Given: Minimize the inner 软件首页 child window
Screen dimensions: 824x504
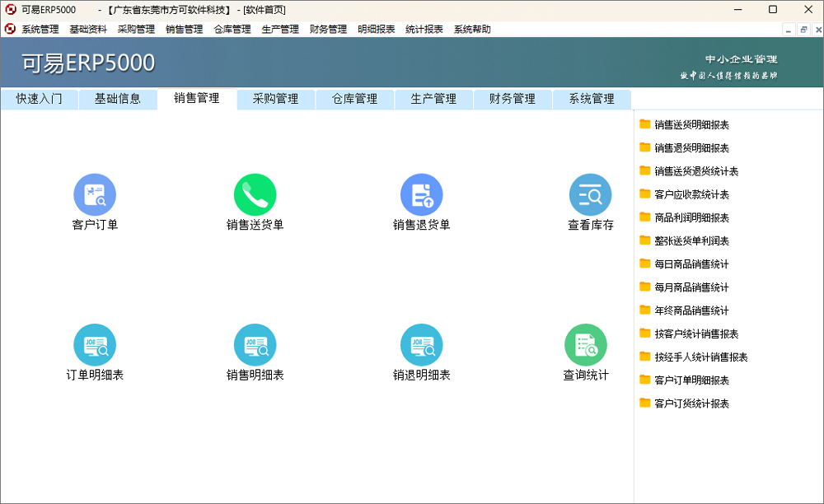Looking at the screenshot, I should (x=789, y=30).
